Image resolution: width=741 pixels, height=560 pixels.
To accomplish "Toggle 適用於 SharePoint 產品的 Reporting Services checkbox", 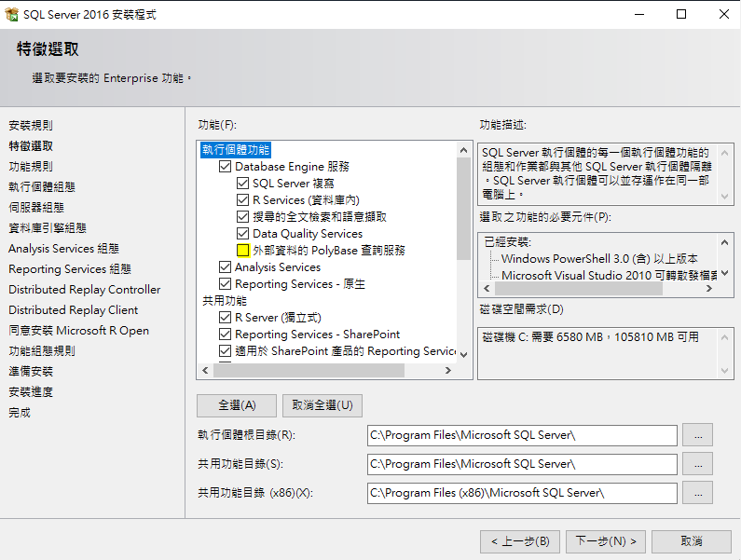I will 225,351.
